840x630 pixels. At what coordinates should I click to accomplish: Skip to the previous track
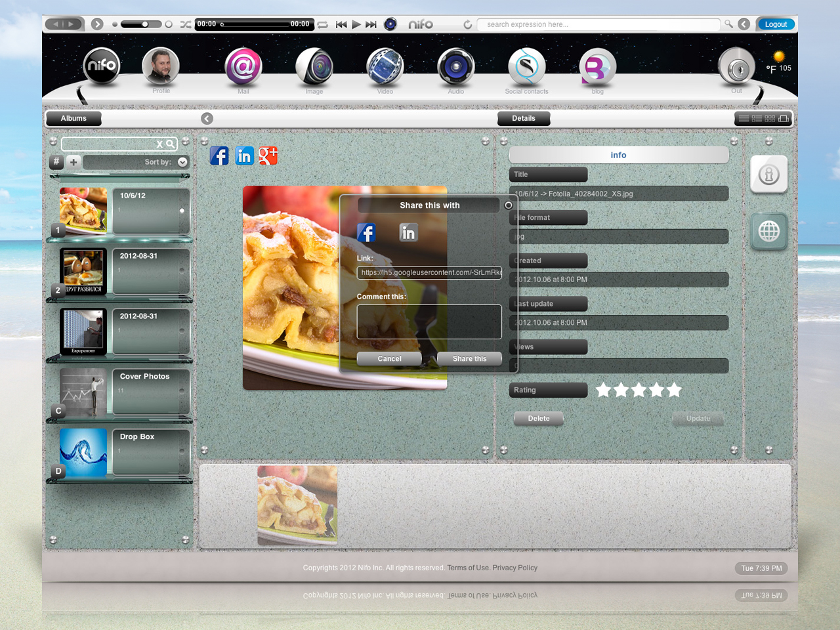[341, 24]
